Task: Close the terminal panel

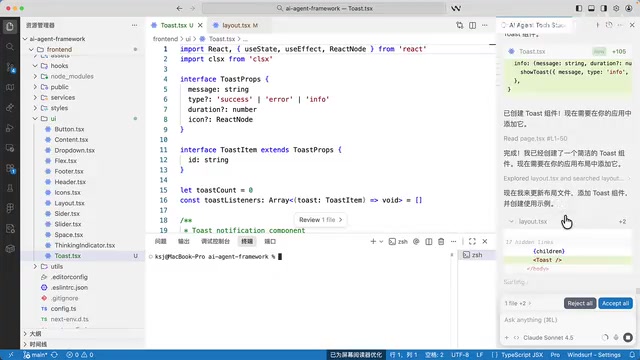Action: (485, 242)
